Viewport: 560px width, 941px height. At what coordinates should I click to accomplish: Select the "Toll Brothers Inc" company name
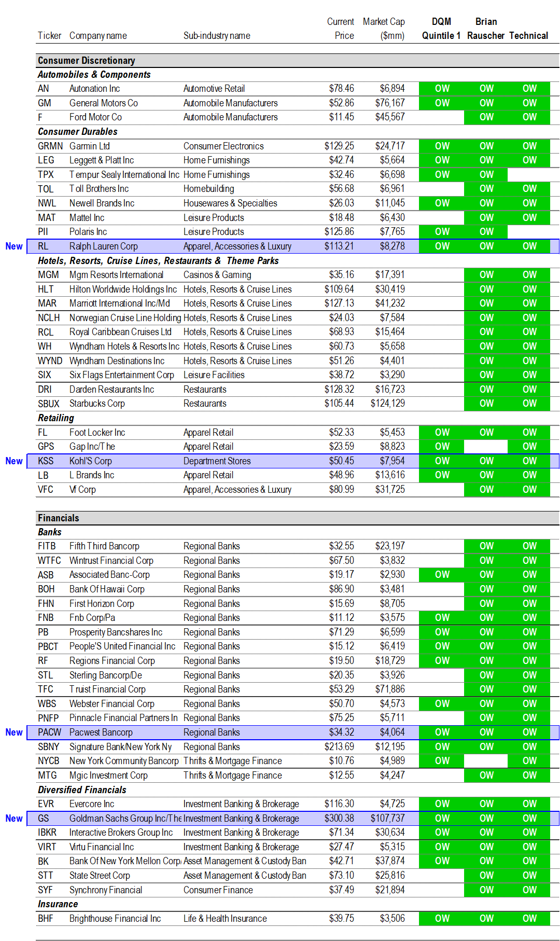click(x=99, y=189)
